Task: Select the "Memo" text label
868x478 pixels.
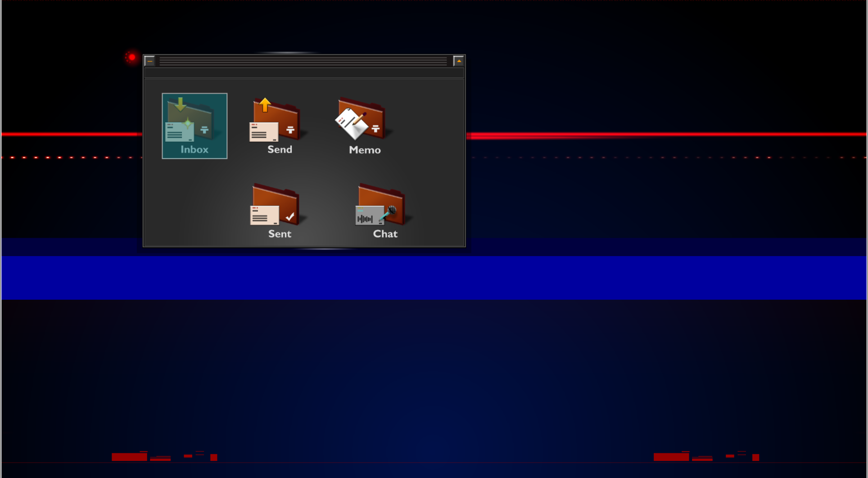Action: click(x=365, y=150)
